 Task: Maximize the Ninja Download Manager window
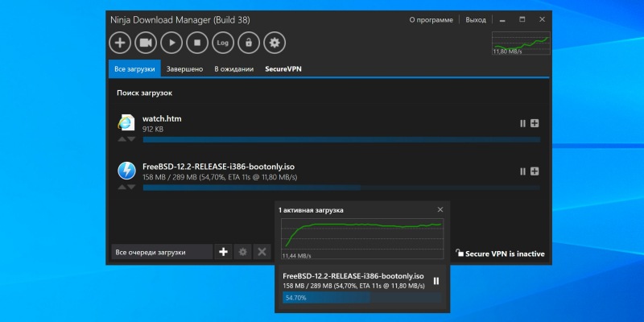tap(522, 19)
